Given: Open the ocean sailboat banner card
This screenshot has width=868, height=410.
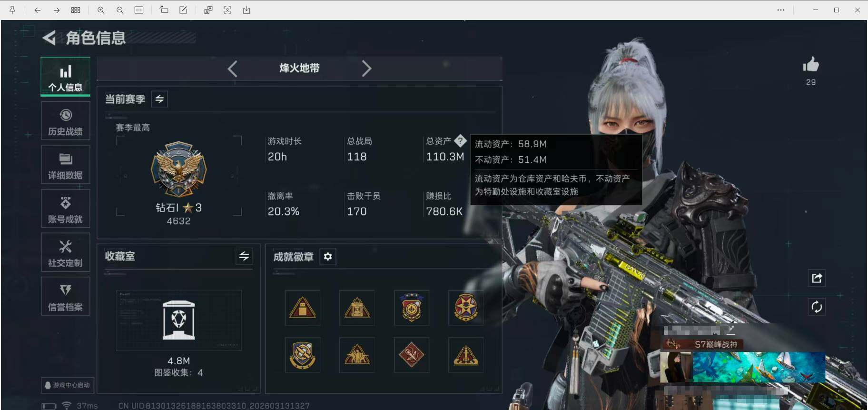Looking at the screenshot, I should (x=759, y=367).
